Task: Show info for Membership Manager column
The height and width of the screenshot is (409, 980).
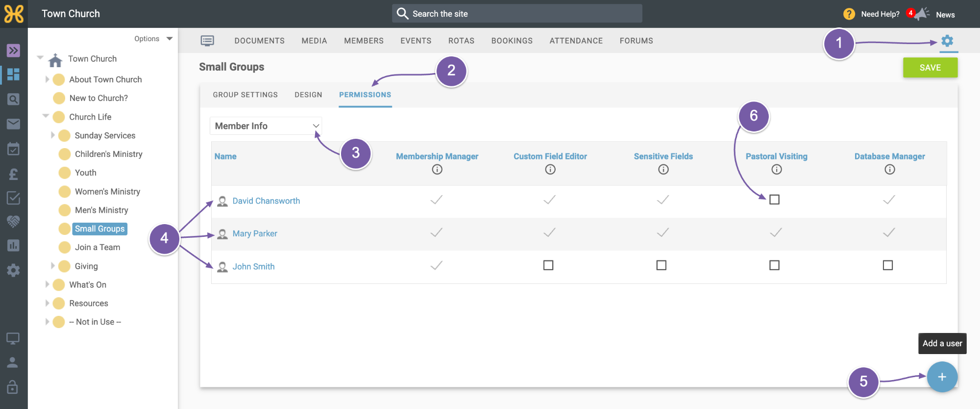Action: click(x=437, y=169)
